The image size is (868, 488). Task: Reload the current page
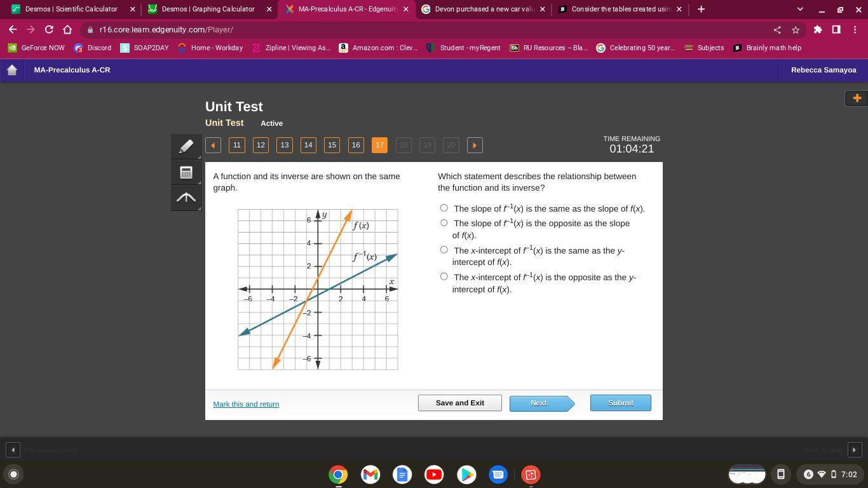point(49,29)
